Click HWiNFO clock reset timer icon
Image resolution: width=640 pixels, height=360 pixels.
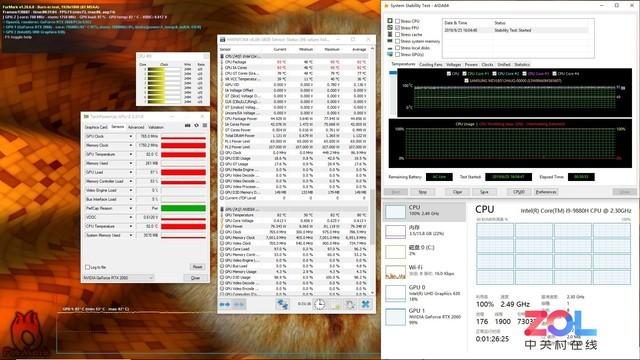(319, 304)
